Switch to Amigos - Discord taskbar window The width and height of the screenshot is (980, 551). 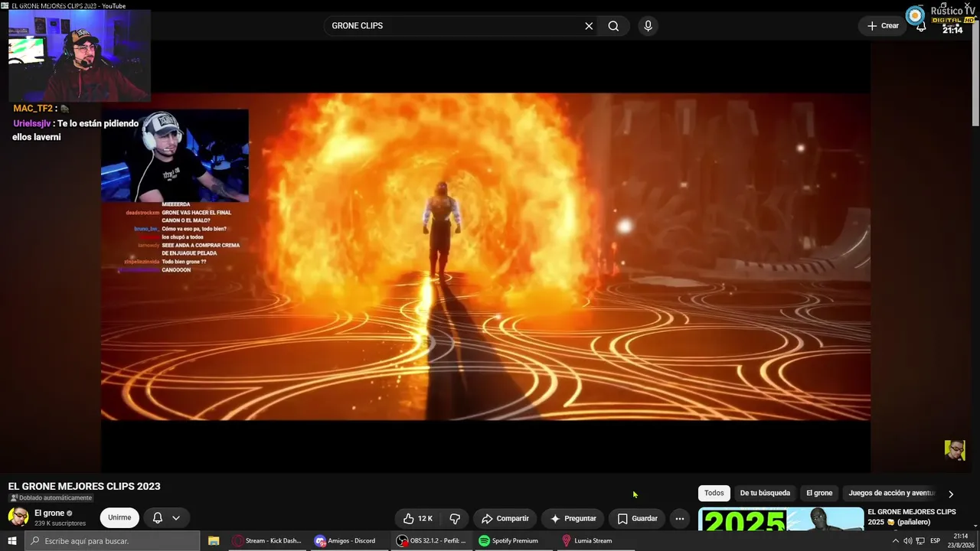(x=349, y=541)
